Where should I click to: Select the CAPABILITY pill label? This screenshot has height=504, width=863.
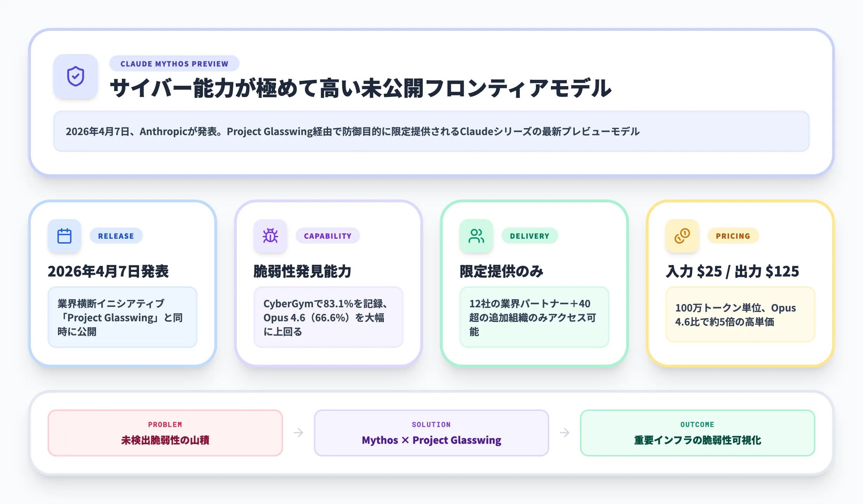[328, 236]
